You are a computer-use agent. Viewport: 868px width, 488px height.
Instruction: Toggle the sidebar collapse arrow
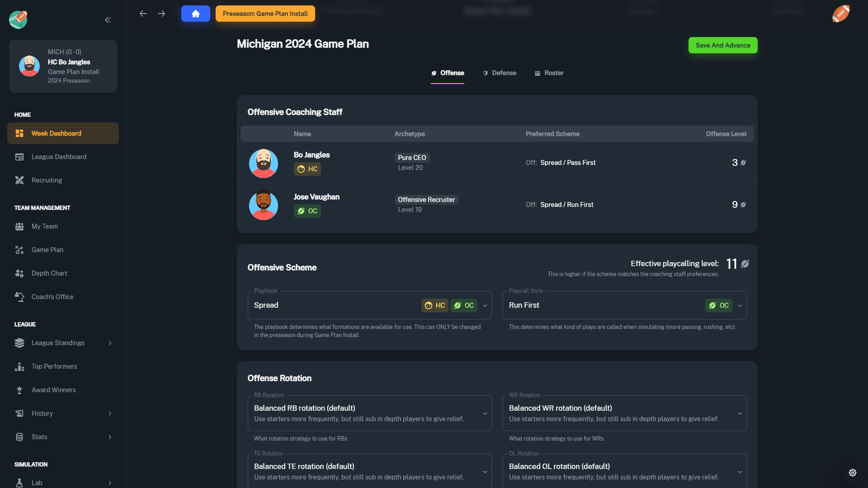tap(107, 20)
